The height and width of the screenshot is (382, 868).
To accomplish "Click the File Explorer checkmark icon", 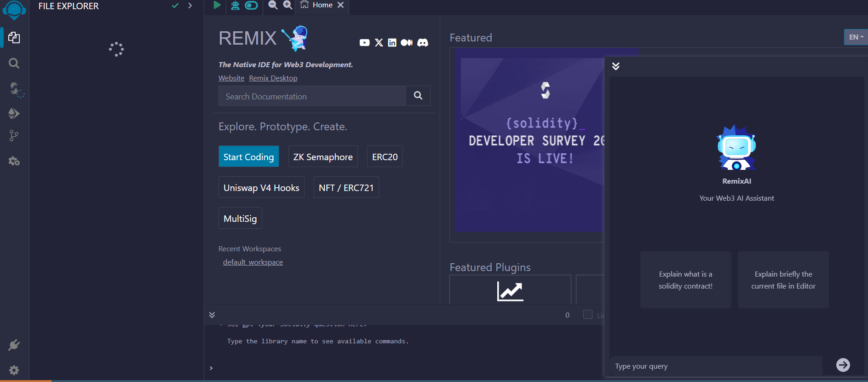I will pyautogui.click(x=175, y=6).
